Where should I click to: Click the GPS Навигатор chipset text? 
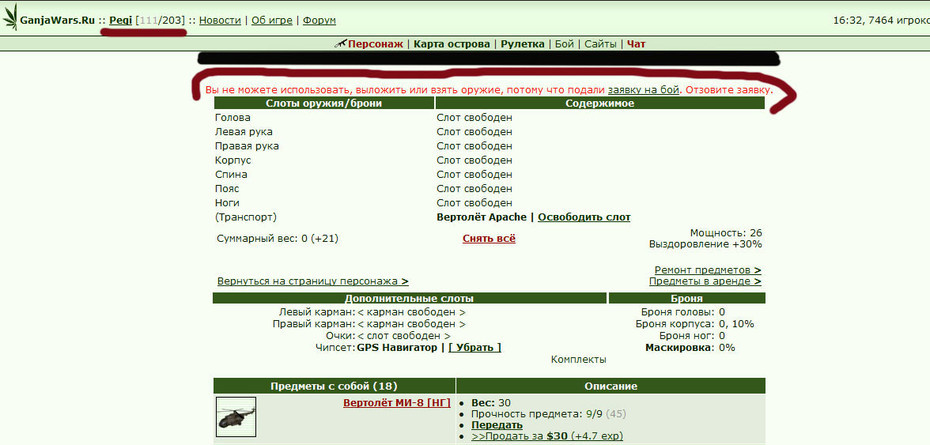[x=397, y=347]
